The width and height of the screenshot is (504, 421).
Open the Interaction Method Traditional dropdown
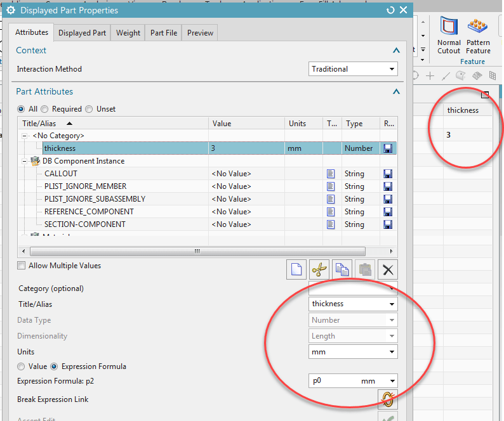(353, 69)
